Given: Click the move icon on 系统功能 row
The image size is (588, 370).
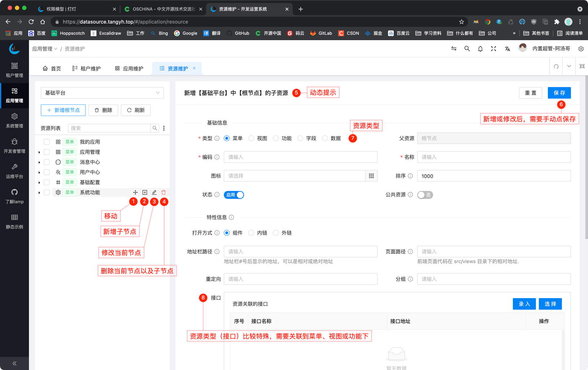Looking at the screenshot, I should [x=135, y=192].
